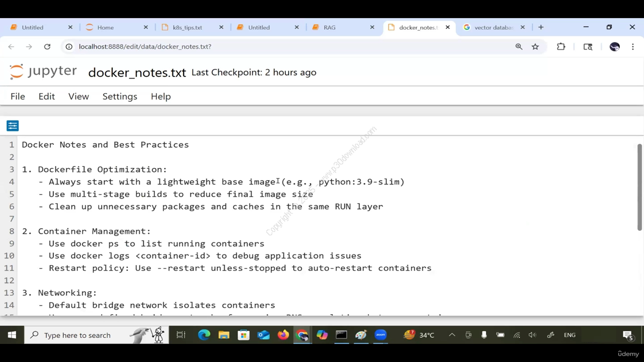Click the docker_notes.txt file title to rename
This screenshot has height=362, width=644.
coord(137,72)
